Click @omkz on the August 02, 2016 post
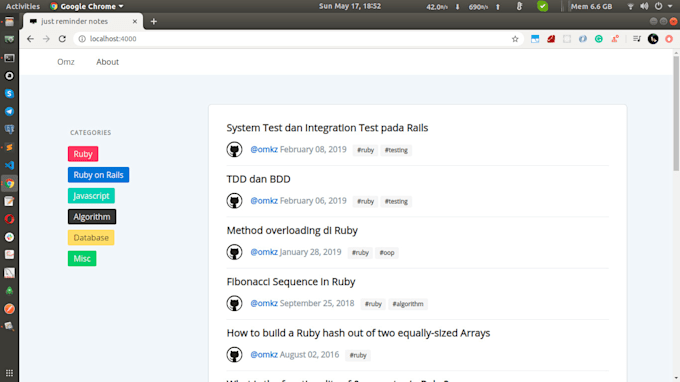This screenshot has height=382, width=680. (x=264, y=355)
